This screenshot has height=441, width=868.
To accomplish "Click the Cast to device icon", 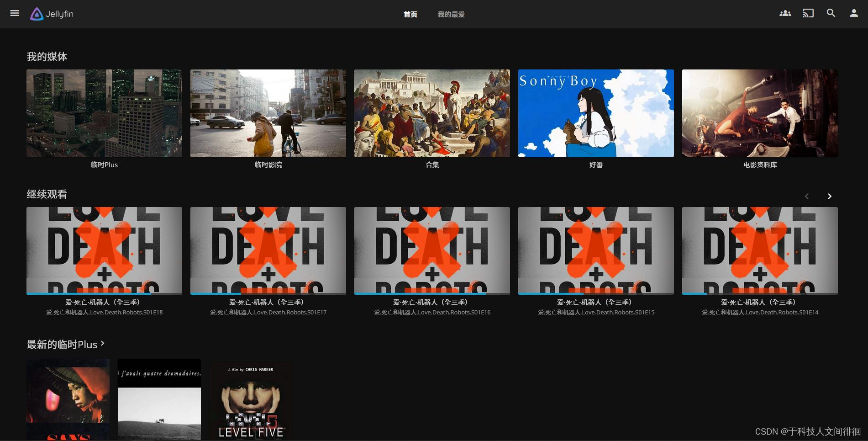I will (808, 13).
